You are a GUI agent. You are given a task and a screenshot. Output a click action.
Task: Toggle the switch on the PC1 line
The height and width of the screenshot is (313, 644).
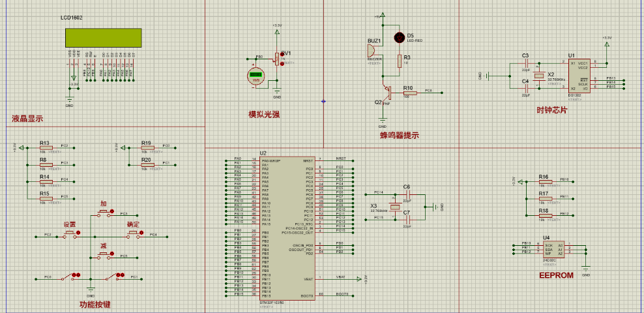tap(115, 276)
